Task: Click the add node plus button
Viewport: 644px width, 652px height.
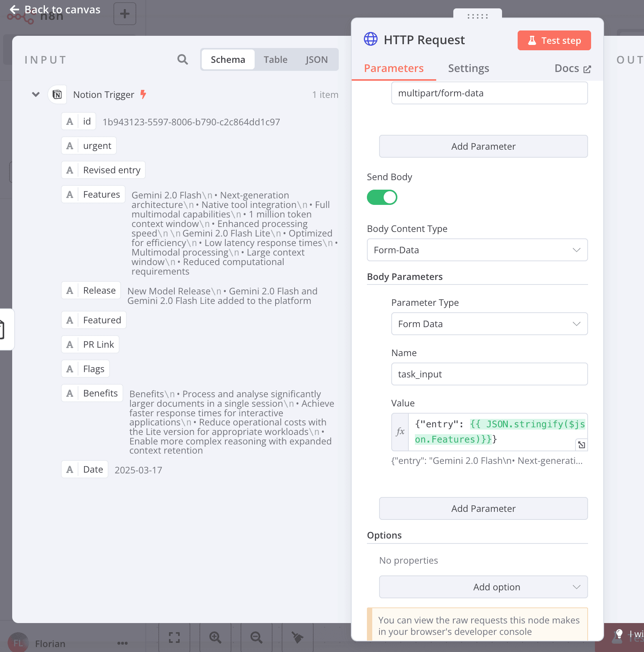Action: (125, 14)
